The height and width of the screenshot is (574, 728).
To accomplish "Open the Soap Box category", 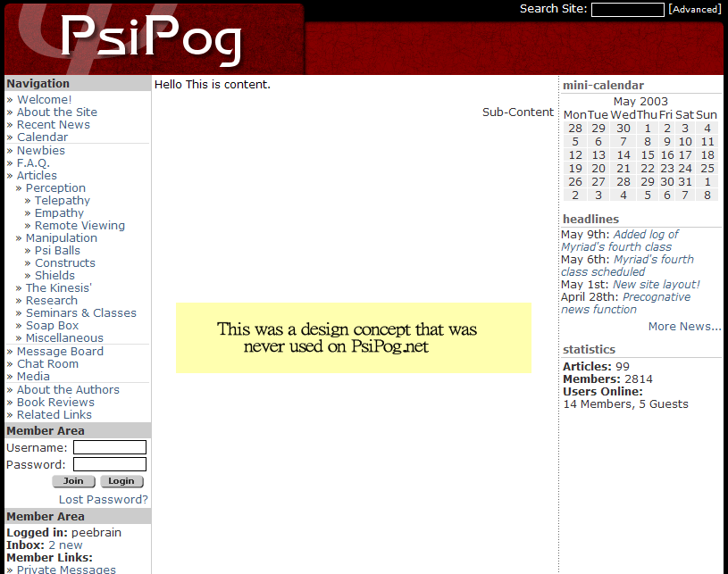I will pyautogui.click(x=52, y=326).
